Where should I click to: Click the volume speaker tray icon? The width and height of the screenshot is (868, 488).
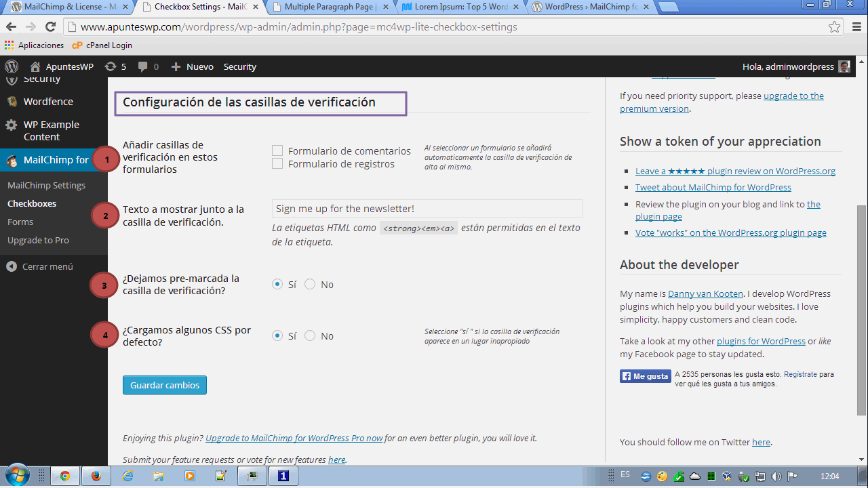[x=776, y=476]
